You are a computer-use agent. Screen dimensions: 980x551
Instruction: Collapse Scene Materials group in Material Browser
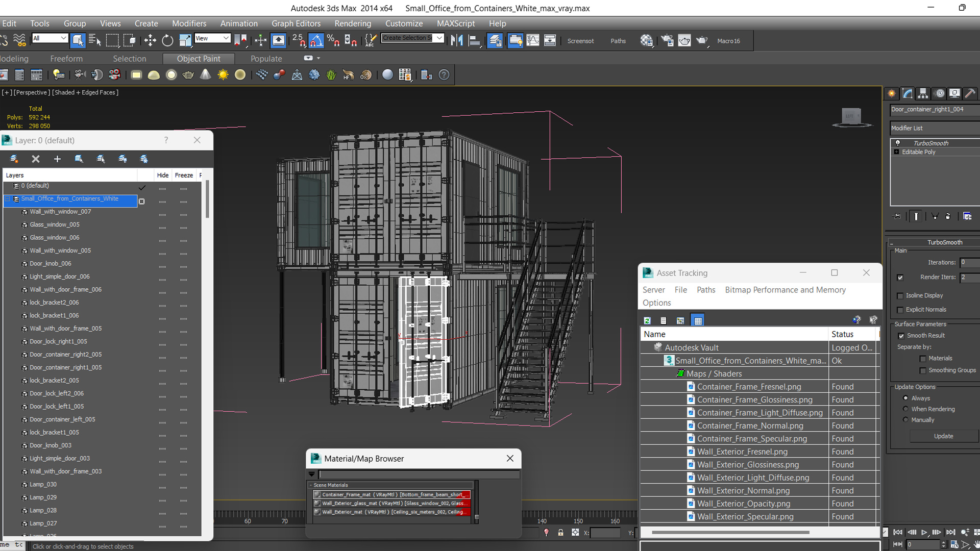coord(311,485)
